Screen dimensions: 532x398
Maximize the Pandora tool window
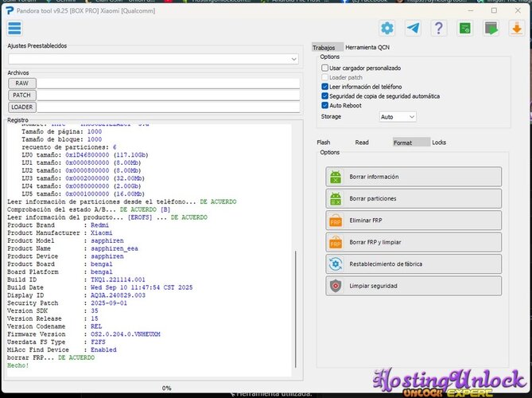point(494,10)
